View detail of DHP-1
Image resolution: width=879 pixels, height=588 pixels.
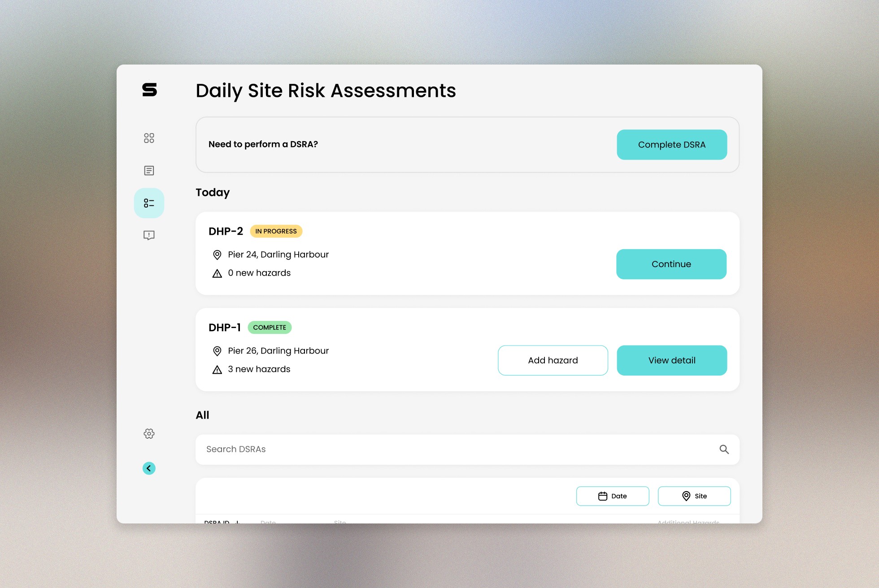click(x=671, y=360)
